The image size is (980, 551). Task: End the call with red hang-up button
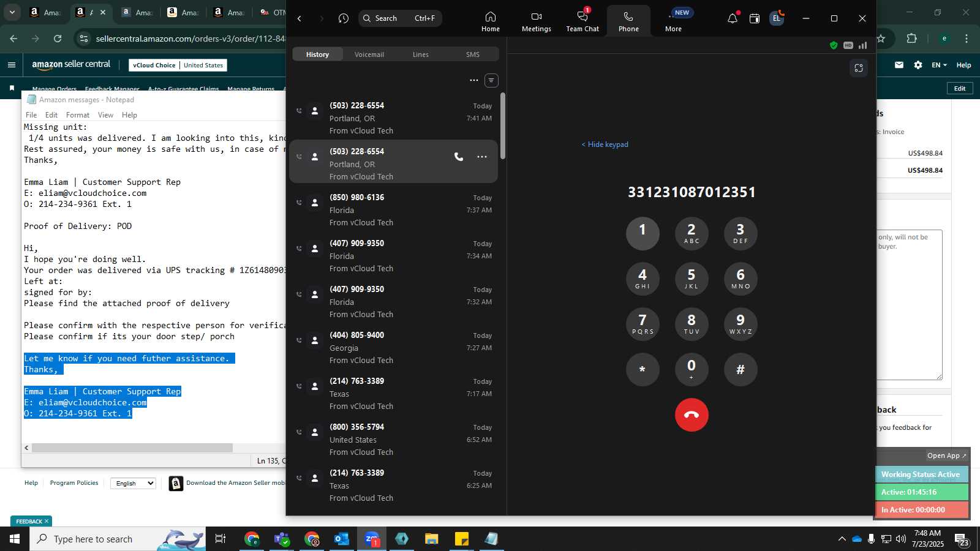(x=692, y=414)
